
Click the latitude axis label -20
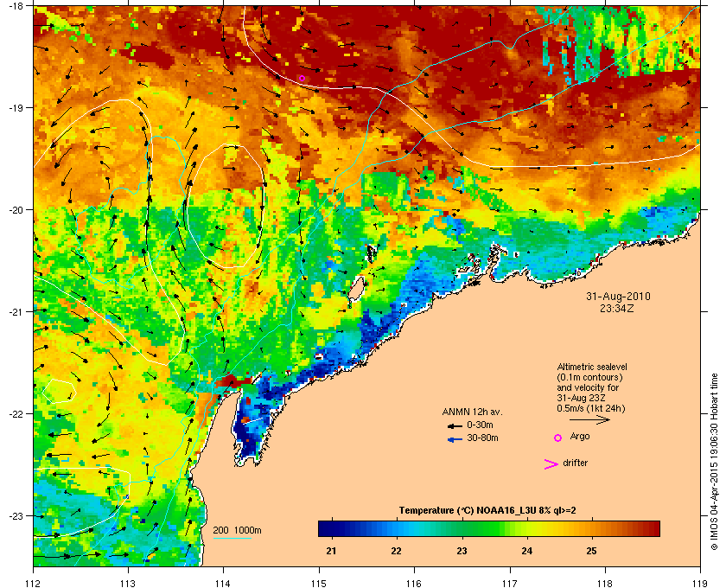pos(15,210)
